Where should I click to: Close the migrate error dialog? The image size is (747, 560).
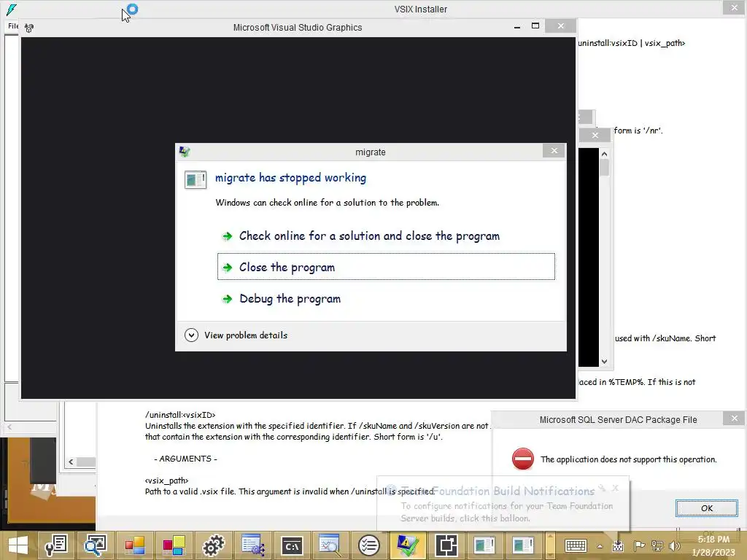click(554, 151)
